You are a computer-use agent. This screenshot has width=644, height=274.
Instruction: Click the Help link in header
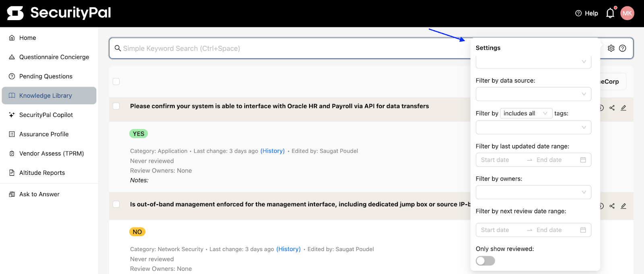[x=586, y=13]
